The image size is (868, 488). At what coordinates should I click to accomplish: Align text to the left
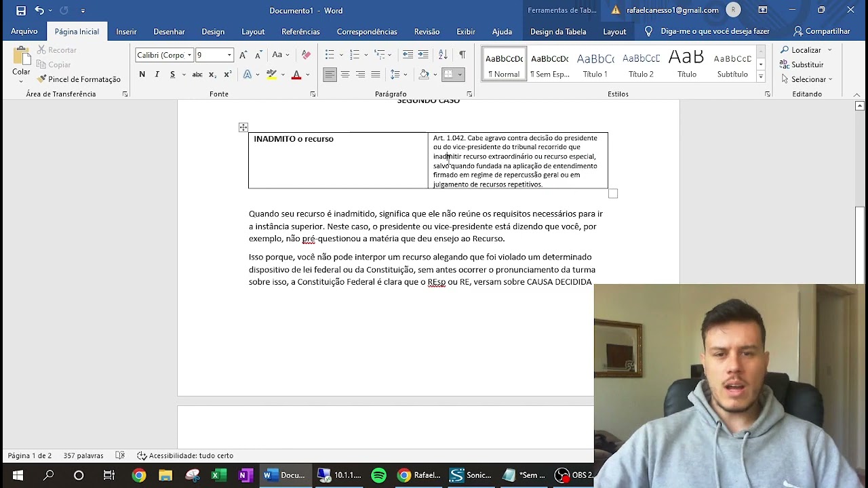[x=330, y=75]
